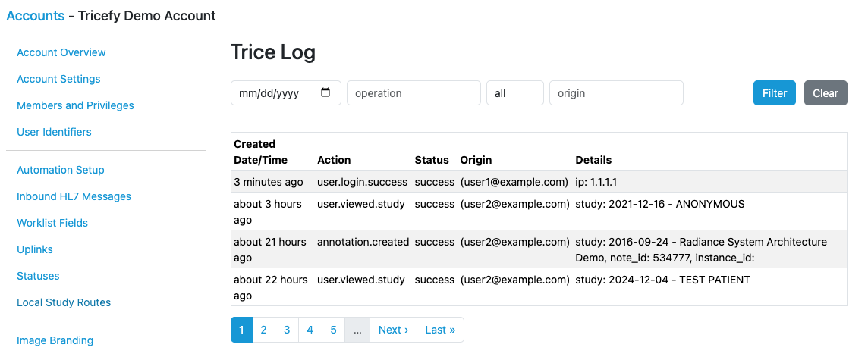
Task: Select Worklist Fields in sidebar
Action: click(x=52, y=223)
